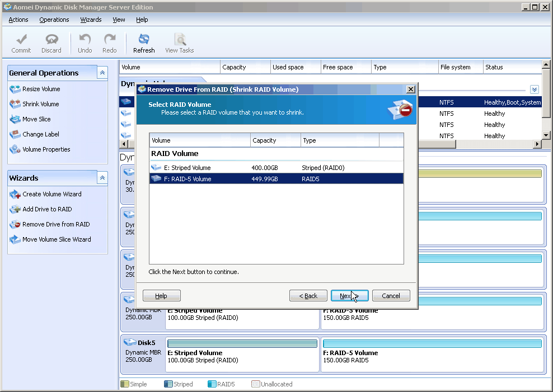Select Resize Volume operation
Image resolution: width=553 pixels, height=392 pixels.
[41, 89]
